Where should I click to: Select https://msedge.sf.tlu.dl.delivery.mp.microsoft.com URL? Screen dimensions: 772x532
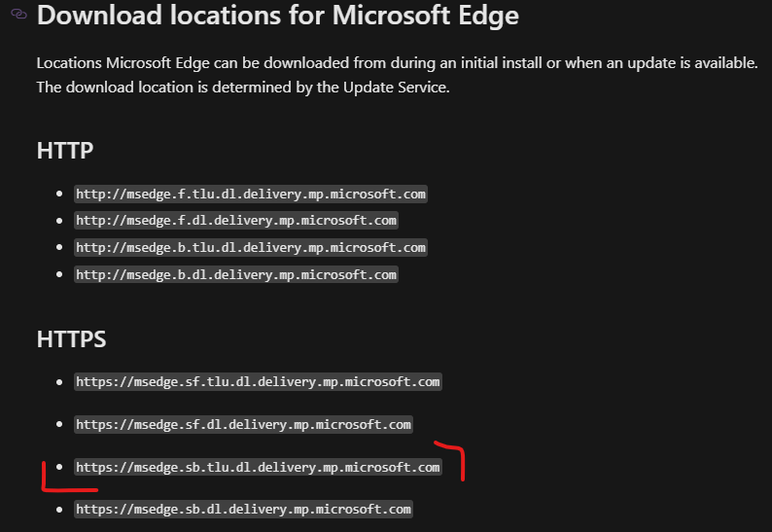coord(258,381)
